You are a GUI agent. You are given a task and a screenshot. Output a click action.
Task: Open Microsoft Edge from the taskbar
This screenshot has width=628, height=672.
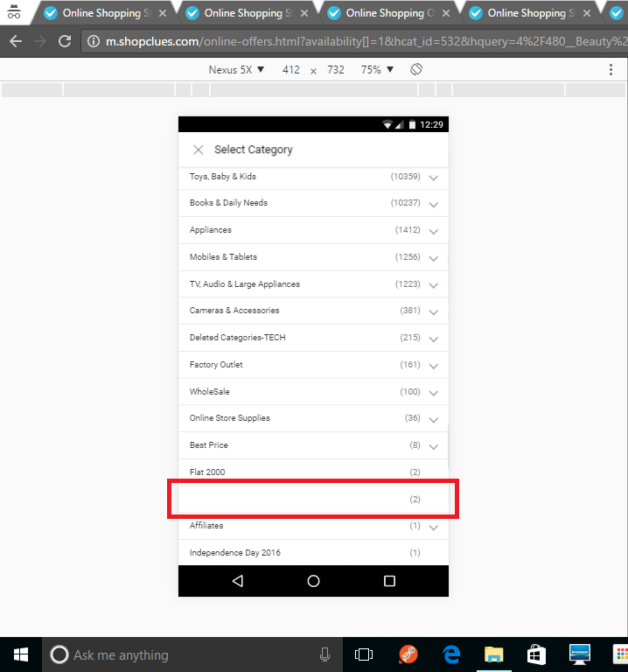tap(451, 654)
